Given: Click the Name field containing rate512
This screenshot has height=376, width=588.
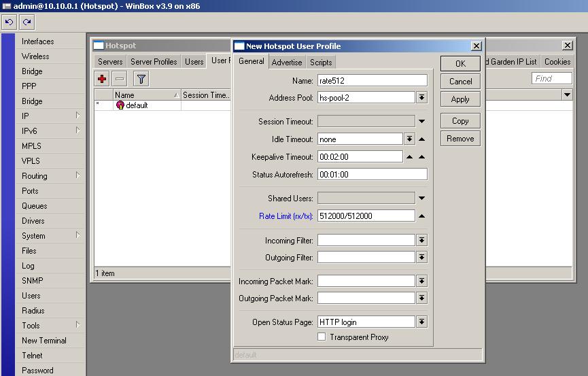Looking at the screenshot, I should click(x=372, y=80).
